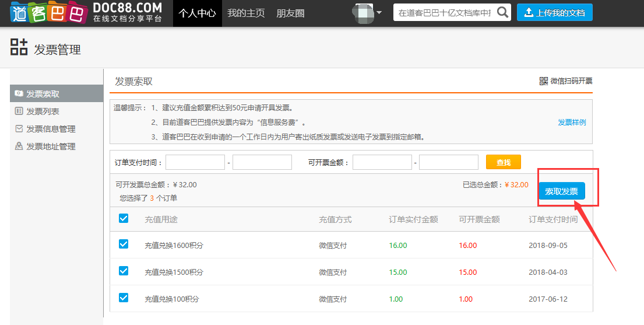Click the 充值兑换100积分 row text
The width and height of the screenshot is (644, 325).
(172, 299)
